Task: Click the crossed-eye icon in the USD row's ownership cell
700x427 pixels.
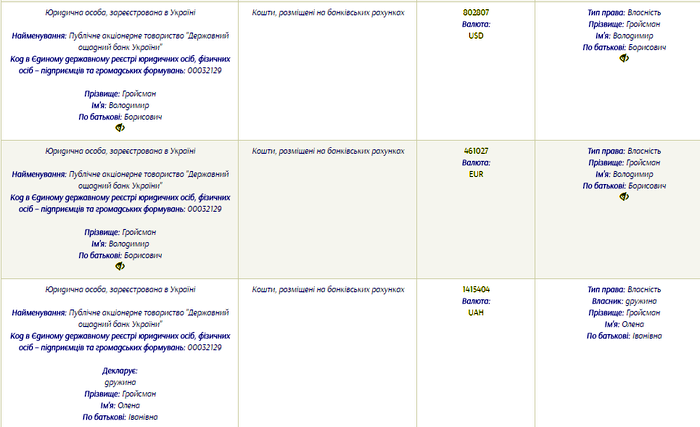Action: click(x=624, y=58)
